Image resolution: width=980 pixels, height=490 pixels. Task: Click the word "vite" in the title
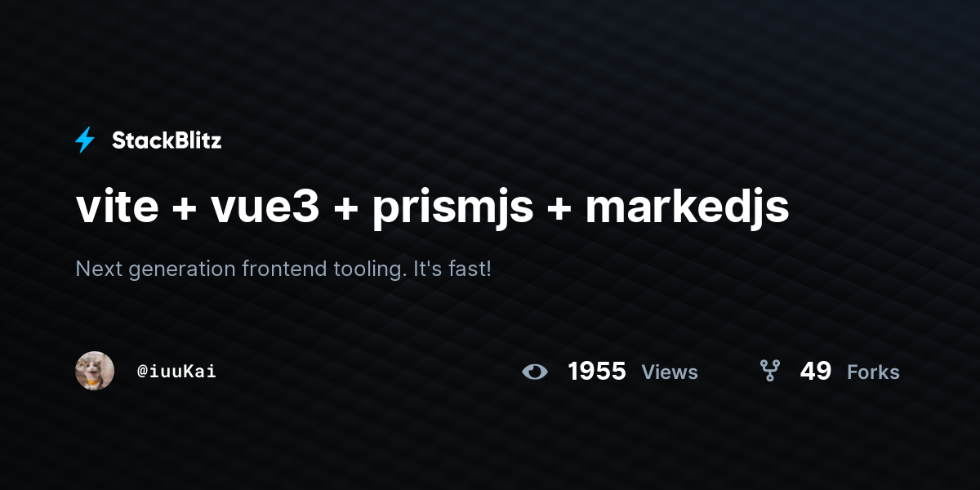pos(117,207)
